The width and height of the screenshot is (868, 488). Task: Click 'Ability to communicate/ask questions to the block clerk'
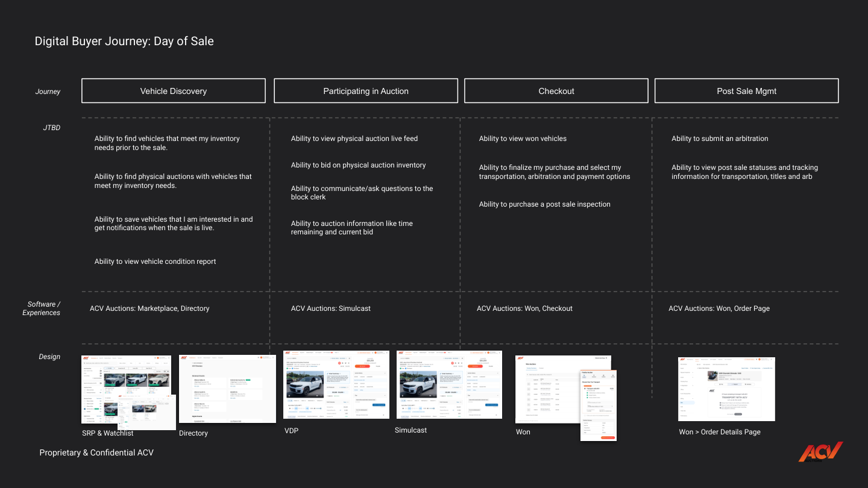[x=362, y=193]
